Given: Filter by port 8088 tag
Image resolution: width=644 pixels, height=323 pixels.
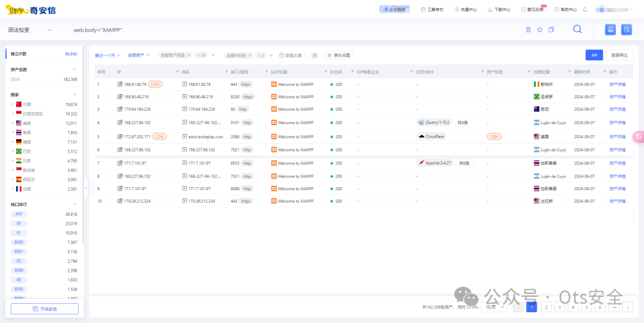Looking at the screenshot, I should click(x=19, y=271).
